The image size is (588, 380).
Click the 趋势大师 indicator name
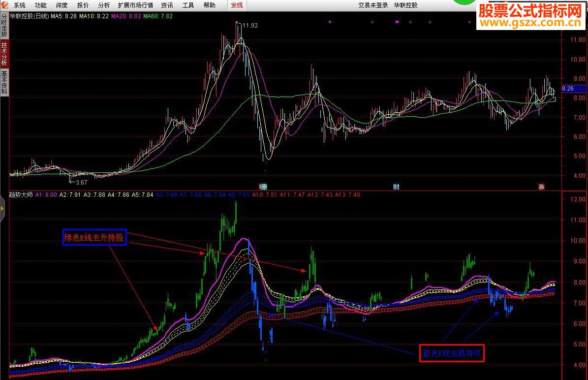tap(21, 195)
